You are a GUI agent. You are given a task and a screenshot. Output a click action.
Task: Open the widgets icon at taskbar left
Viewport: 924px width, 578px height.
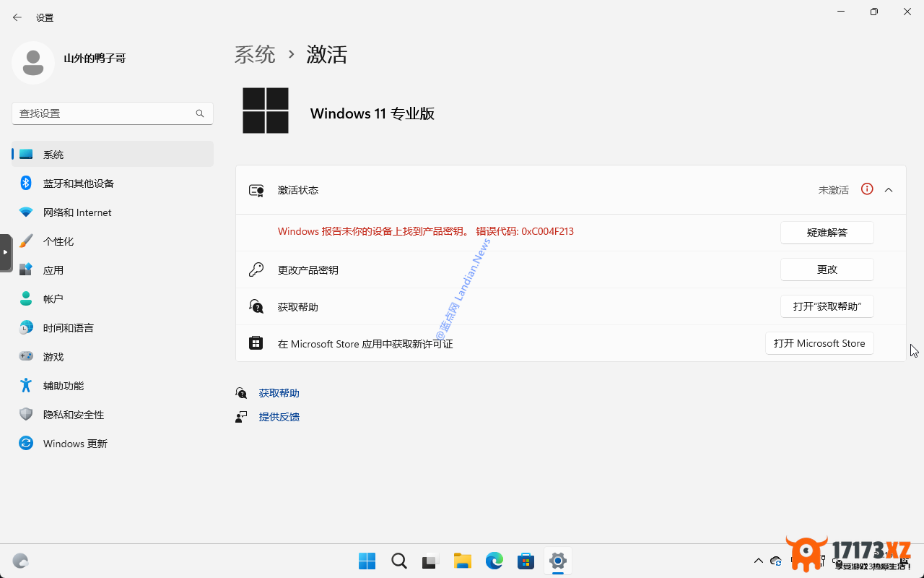click(x=20, y=561)
